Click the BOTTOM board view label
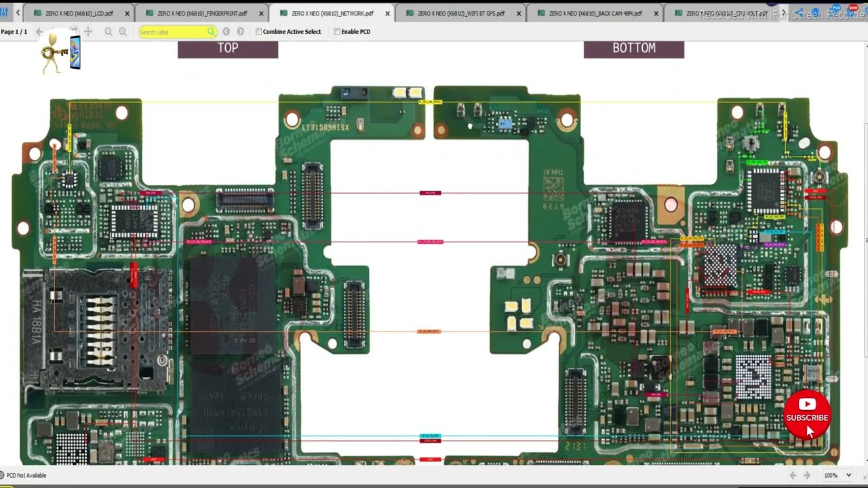The image size is (868, 488). click(x=634, y=48)
